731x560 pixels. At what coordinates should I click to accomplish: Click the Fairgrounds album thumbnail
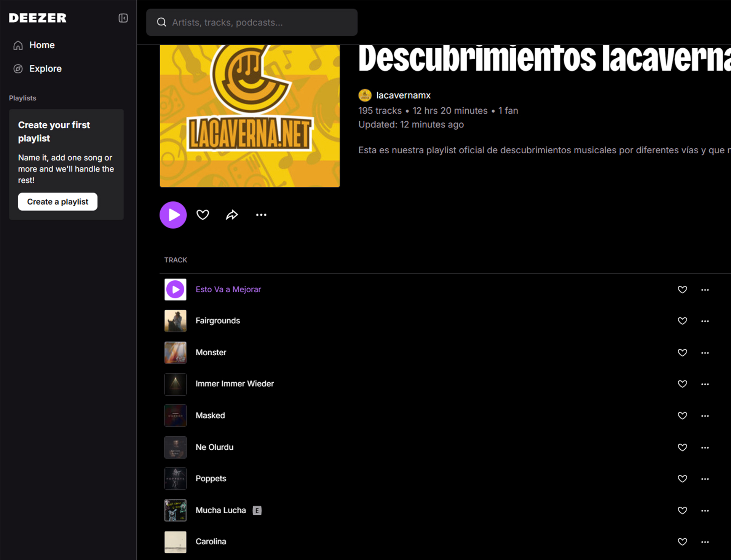click(x=176, y=321)
